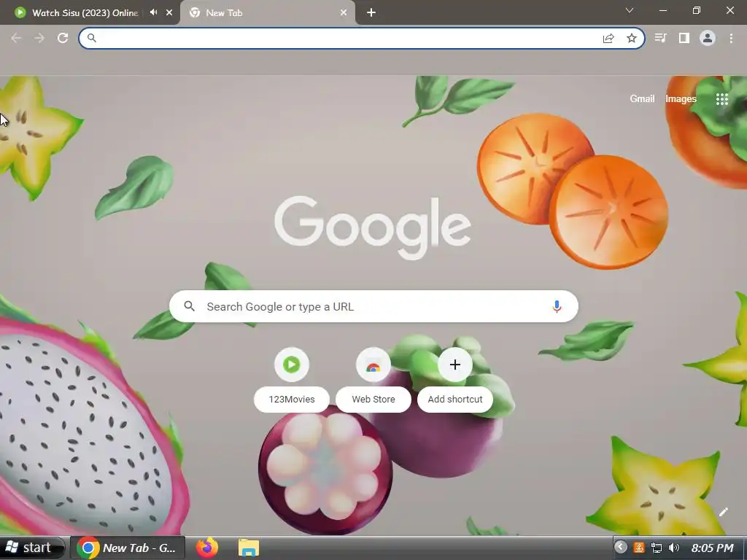Toggle the side panel icon
The height and width of the screenshot is (560, 747).
click(684, 38)
